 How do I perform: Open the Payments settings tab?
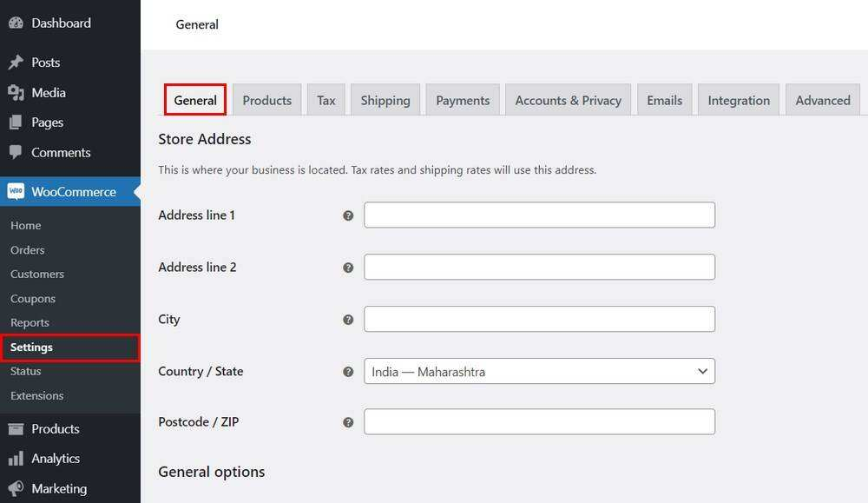pos(463,100)
